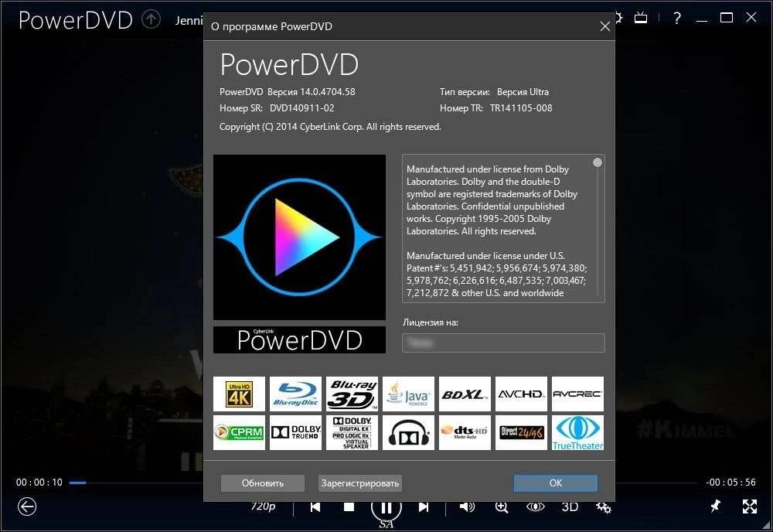Screen dimensions: 773x532
Task: Click the Dolby Digital EX Pro Logic logo
Action: coord(352,432)
